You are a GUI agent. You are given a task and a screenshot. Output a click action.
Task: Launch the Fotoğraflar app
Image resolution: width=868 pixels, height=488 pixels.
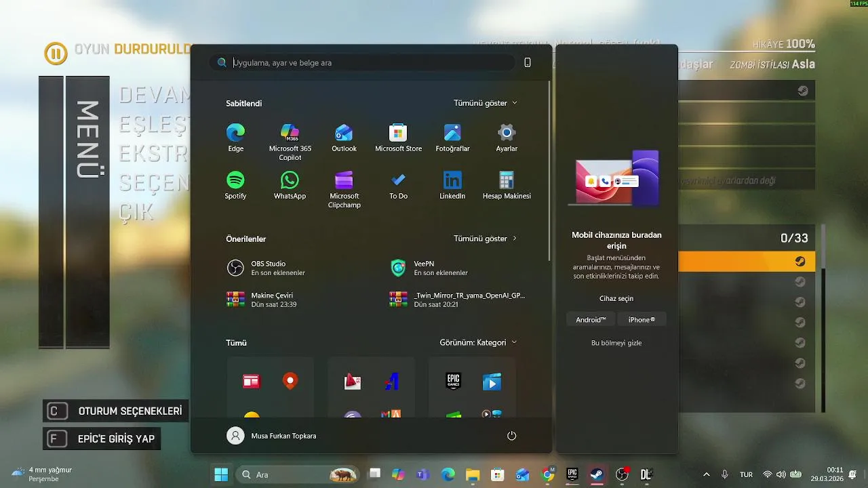(452, 138)
